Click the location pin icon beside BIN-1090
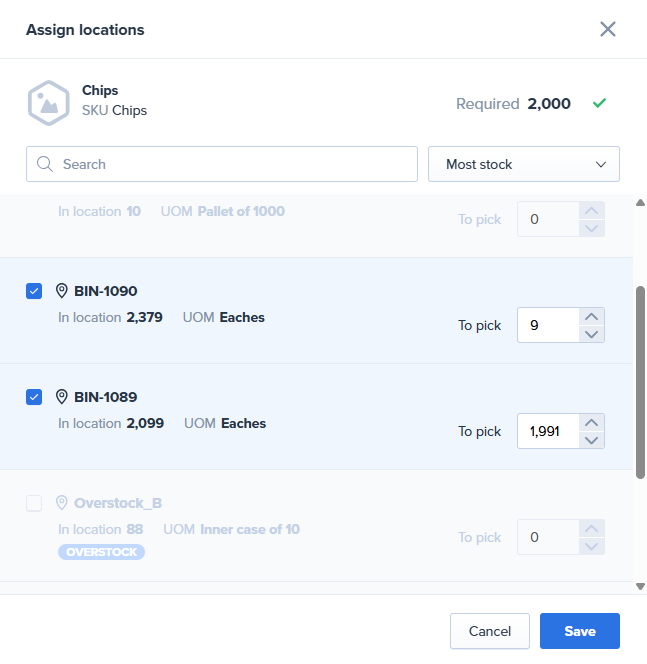Image resolution: width=647 pixels, height=664 pixels. click(62, 291)
